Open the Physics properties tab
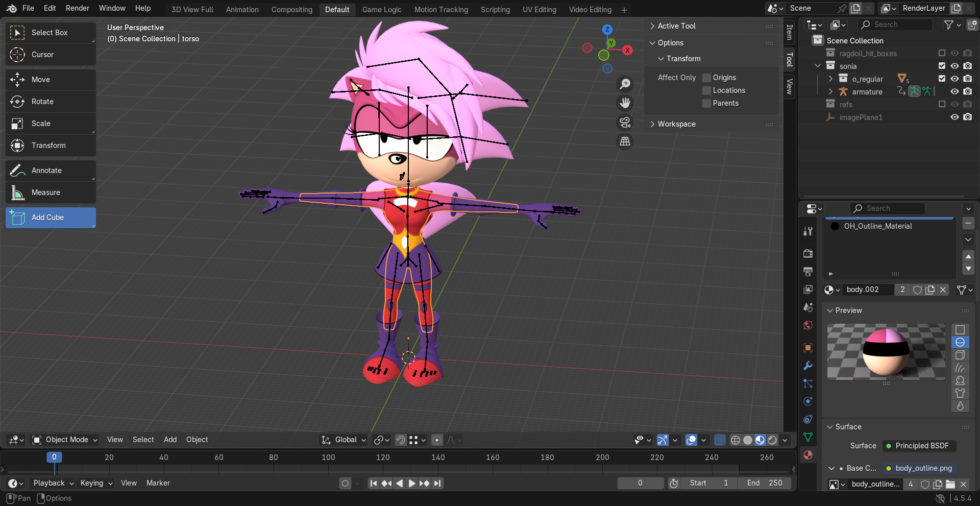Screen dimensions: 980x506 point(808,401)
